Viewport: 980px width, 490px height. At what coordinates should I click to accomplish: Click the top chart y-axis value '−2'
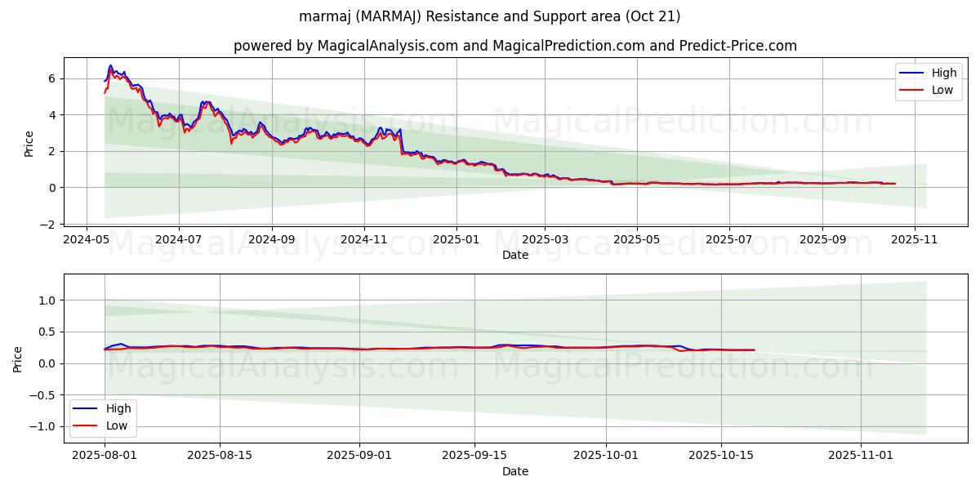tap(47, 224)
